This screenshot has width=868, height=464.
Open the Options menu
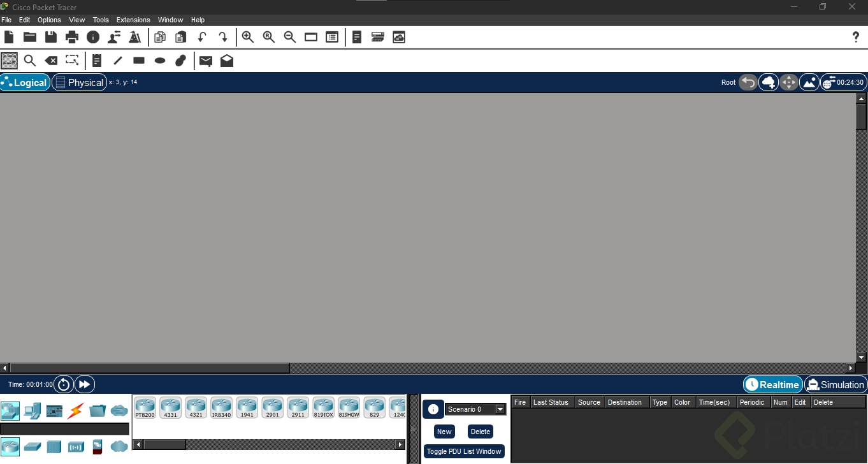[x=49, y=20]
